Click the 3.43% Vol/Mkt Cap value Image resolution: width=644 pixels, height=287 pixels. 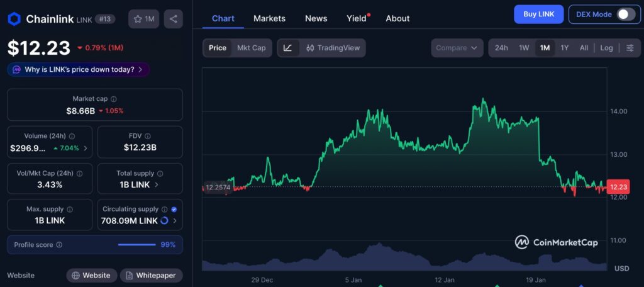50,184
